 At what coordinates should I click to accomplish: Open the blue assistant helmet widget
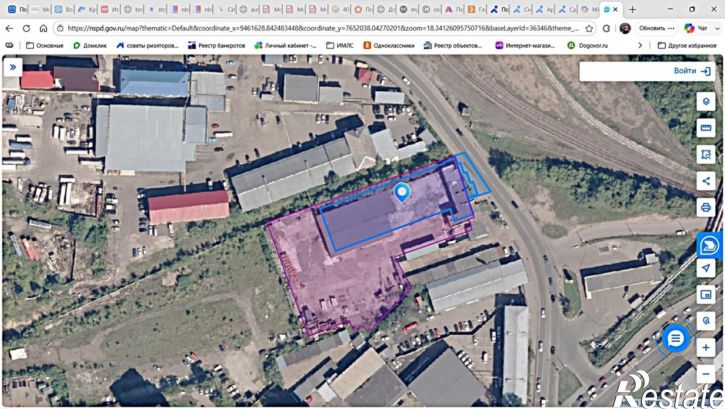(x=709, y=245)
